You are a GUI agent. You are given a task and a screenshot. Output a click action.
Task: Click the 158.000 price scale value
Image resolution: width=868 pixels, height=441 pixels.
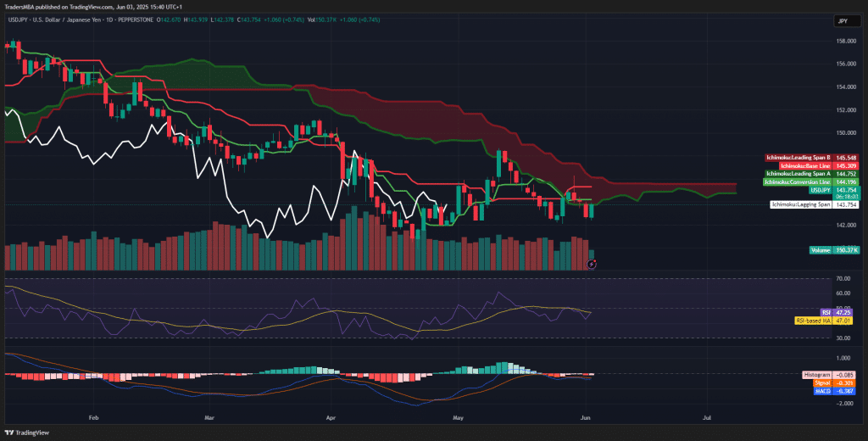pyautogui.click(x=844, y=41)
